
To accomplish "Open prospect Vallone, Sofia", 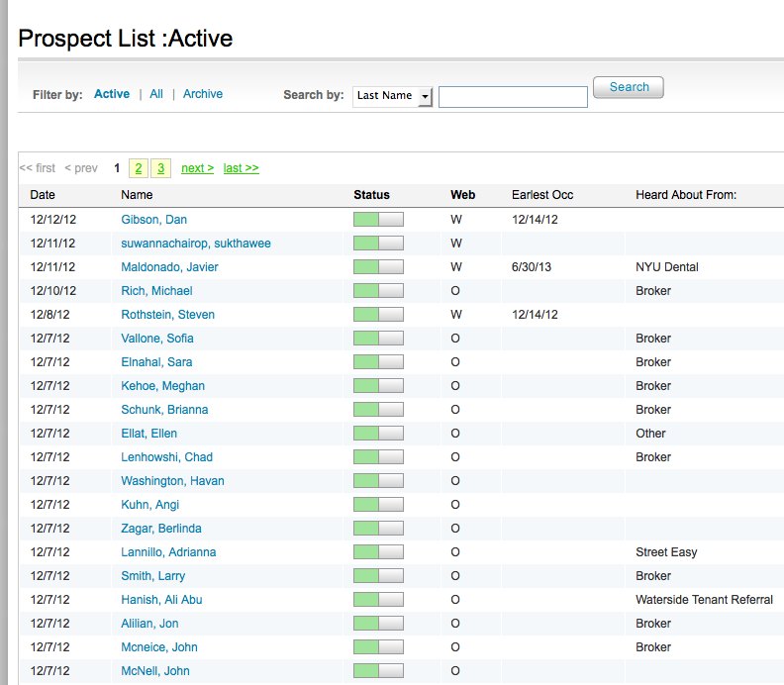I will [157, 339].
